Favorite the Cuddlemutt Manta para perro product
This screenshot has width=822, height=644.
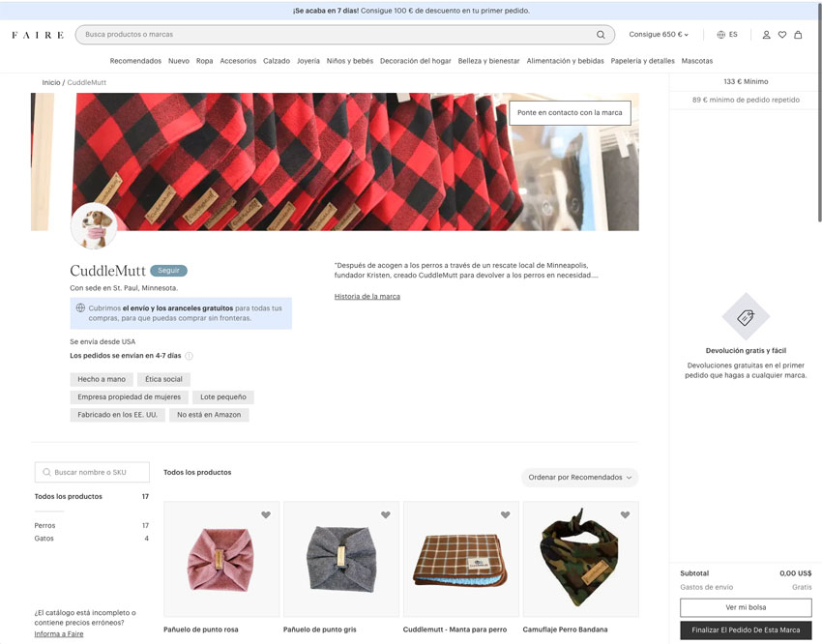click(x=506, y=515)
